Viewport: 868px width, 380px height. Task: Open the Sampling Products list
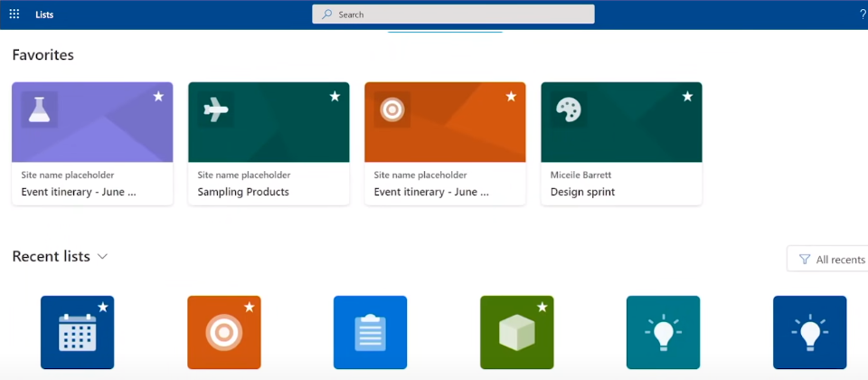(243, 192)
